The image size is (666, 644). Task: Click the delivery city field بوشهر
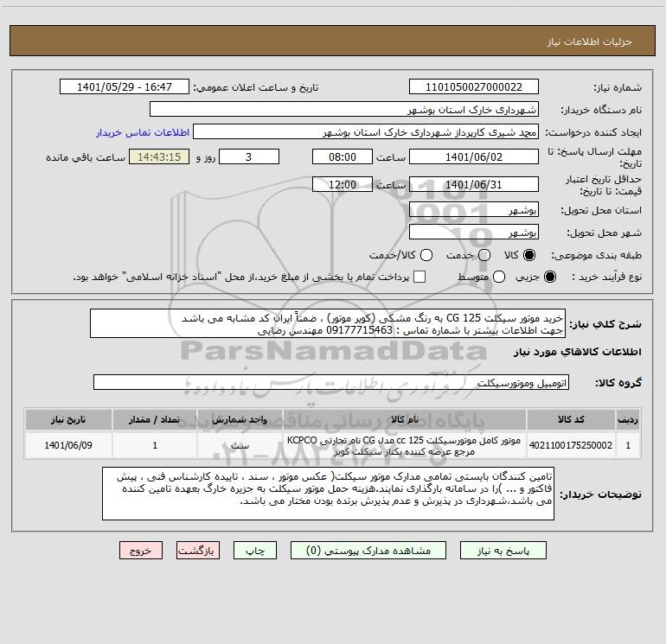click(x=474, y=233)
